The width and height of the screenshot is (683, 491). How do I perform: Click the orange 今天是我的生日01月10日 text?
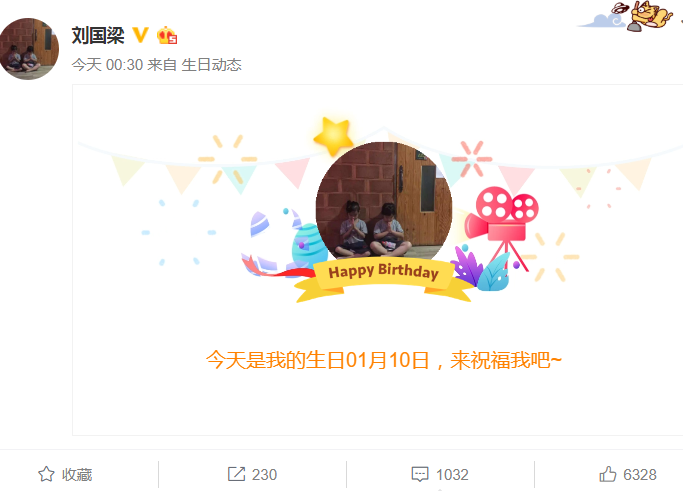click(x=318, y=360)
